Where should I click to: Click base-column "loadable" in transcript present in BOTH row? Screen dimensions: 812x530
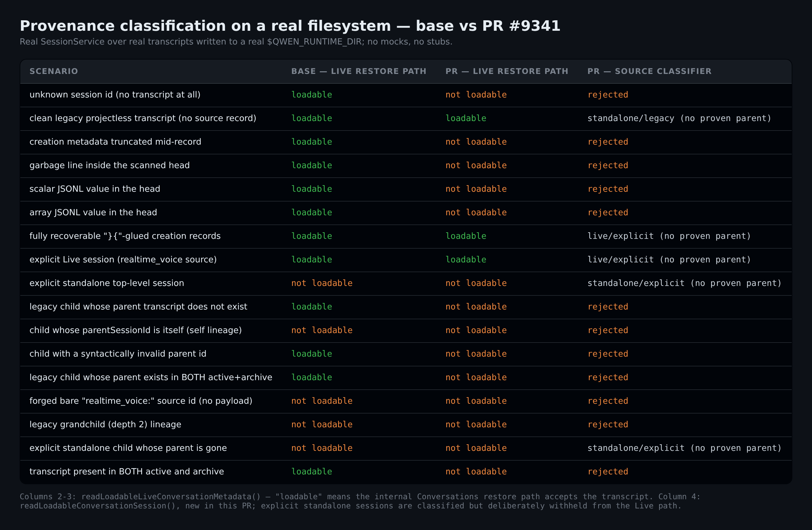(x=311, y=471)
